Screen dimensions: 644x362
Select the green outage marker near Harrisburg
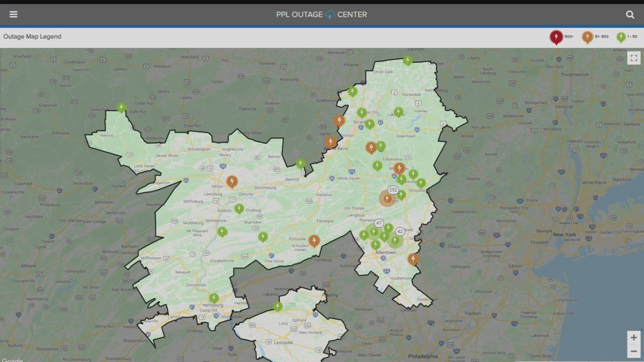click(214, 298)
